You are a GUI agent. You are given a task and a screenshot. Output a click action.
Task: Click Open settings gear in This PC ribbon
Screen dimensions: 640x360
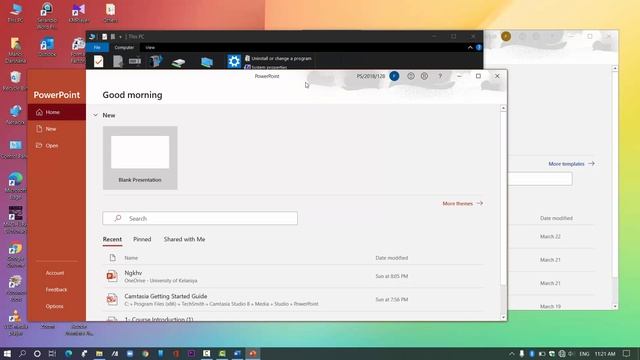point(234,62)
